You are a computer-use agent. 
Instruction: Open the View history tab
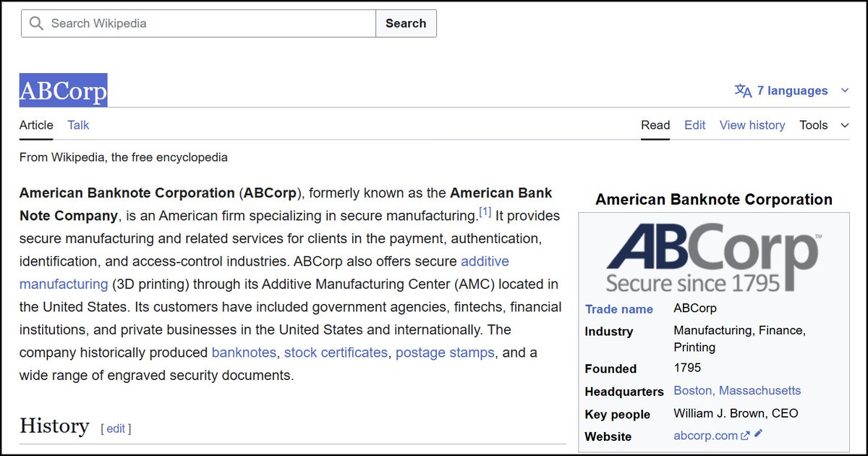click(752, 125)
